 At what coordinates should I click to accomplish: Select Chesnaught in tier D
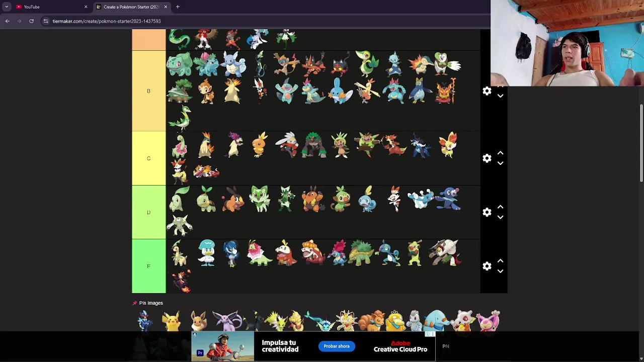coord(180,225)
